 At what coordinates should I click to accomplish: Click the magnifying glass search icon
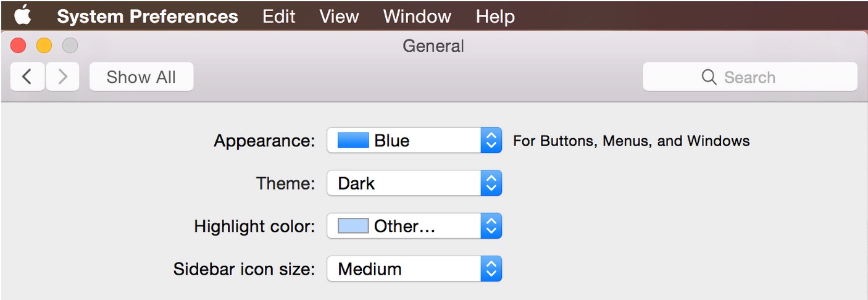[709, 77]
